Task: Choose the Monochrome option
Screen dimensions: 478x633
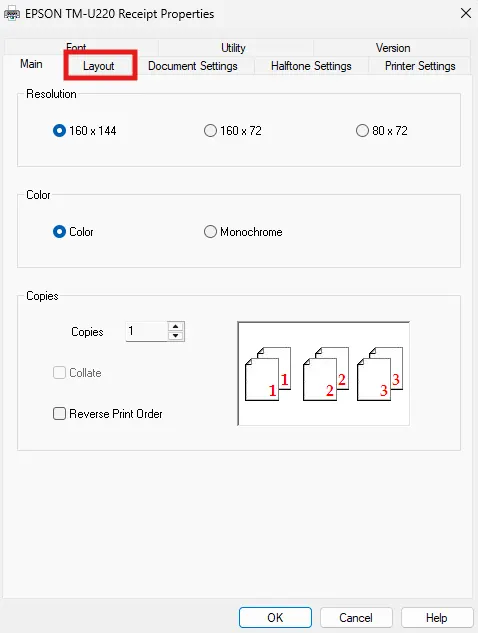Action: pyautogui.click(x=243, y=232)
